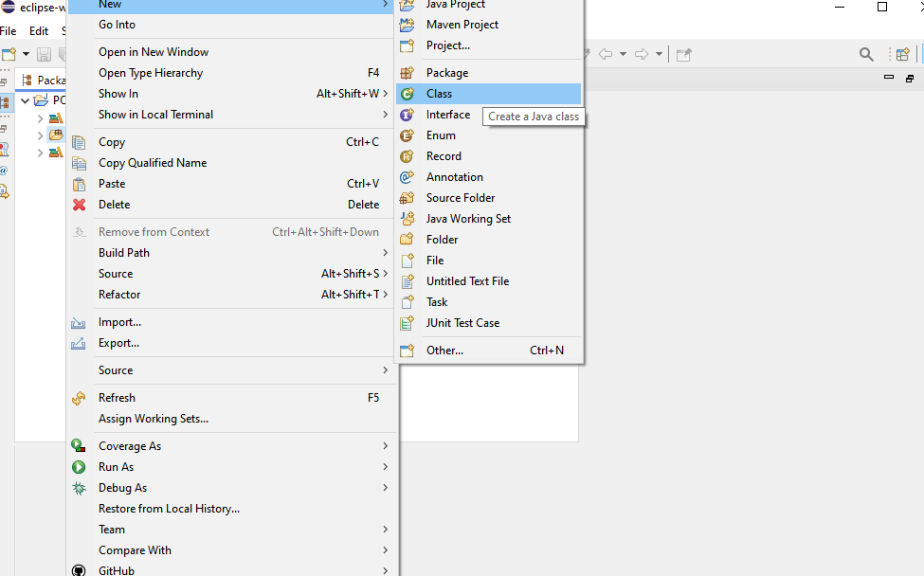The width and height of the screenshot is (924, 576).
Task: Click the Coverage As icon
Action: [79, 446]
